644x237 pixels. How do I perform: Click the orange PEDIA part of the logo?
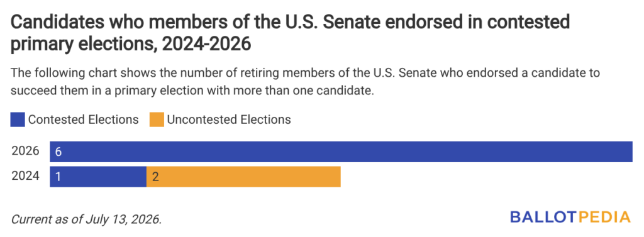(x=603, y=217)
